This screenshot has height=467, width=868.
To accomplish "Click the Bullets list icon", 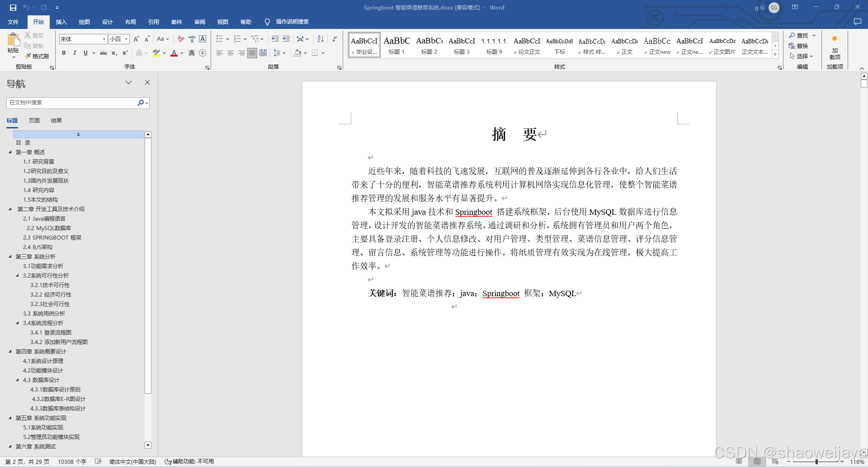I will [219, 39].
